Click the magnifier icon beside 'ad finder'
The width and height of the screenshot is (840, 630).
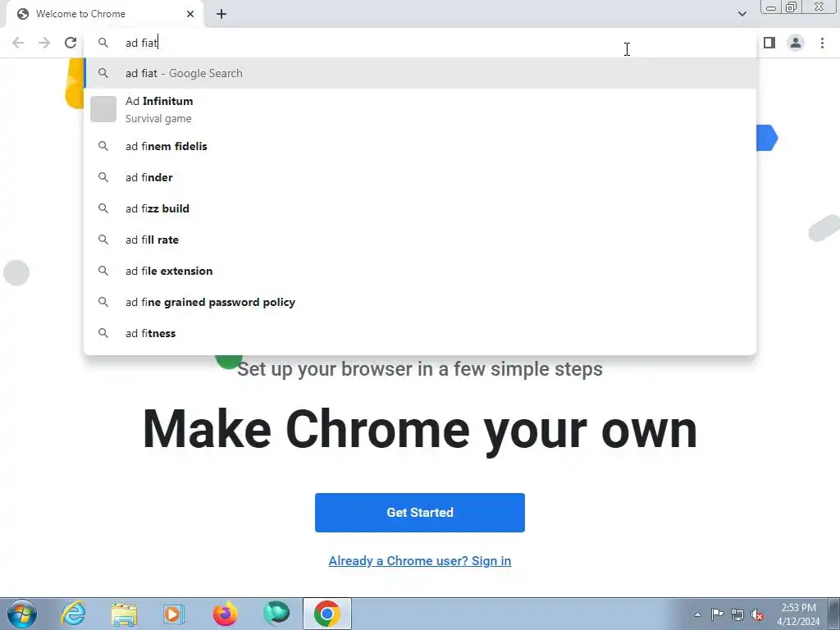(103, 177)
